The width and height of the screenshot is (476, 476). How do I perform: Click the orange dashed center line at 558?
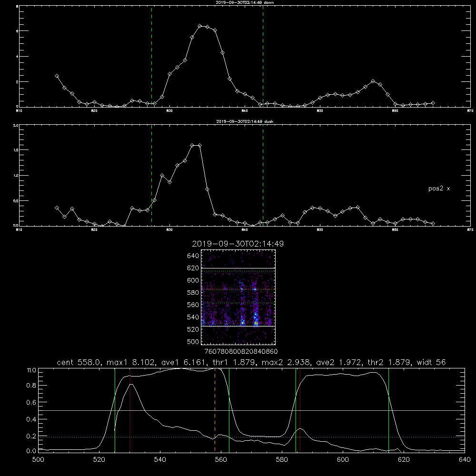point(215,410)
